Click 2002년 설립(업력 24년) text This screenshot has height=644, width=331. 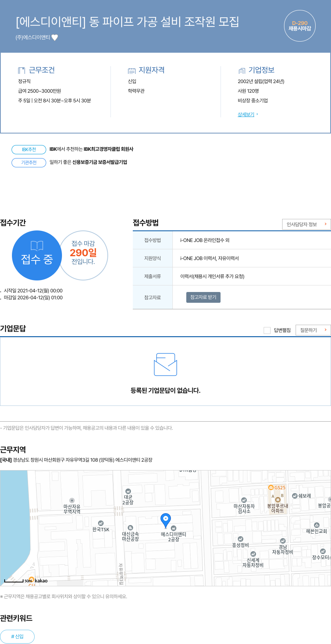click(x=261, y=82)
